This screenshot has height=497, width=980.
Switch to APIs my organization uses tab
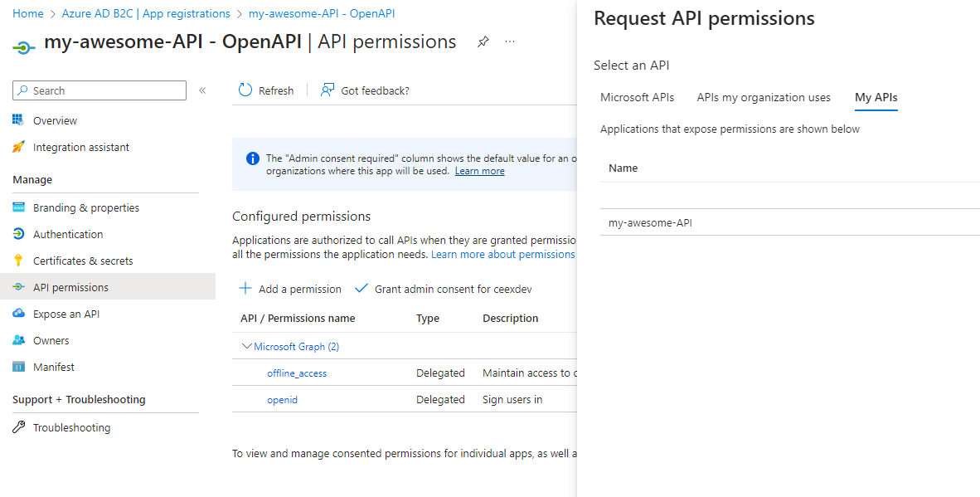pyautogui.click(x=764, y=98)
